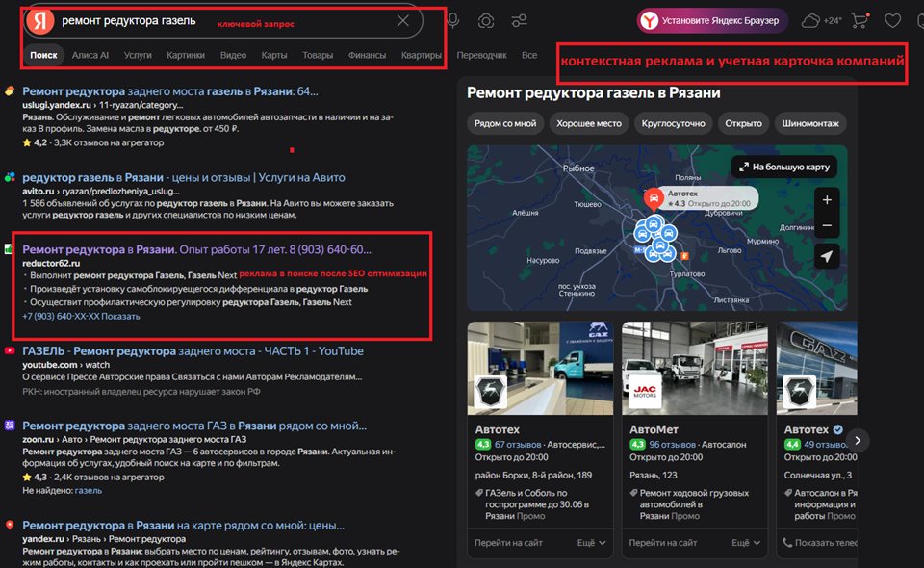924x568 pixels.
Task: Click the Yandex logo in search bar
Action: coord(40,20)
